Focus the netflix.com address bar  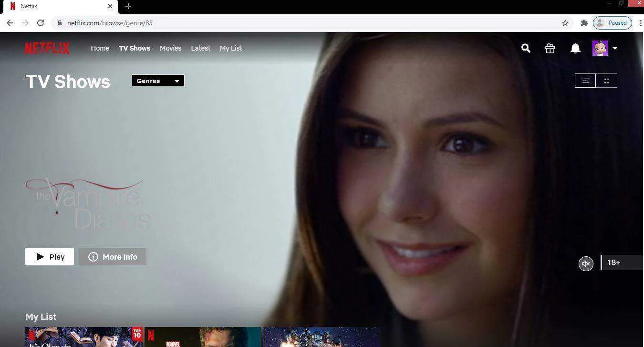coord(310,23)
